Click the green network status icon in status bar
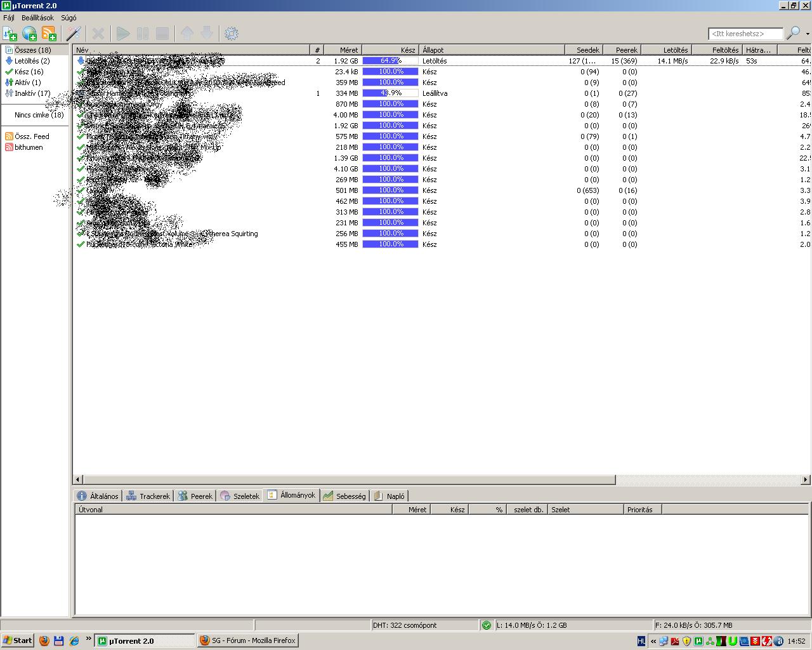The image size is (812, 650). point(487,625)
